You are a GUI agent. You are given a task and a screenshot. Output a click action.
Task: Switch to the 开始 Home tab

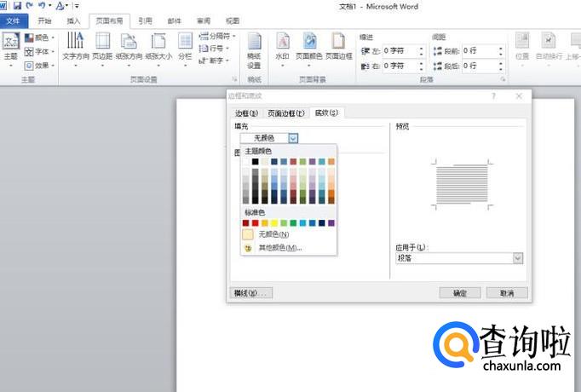click(44, 21)
